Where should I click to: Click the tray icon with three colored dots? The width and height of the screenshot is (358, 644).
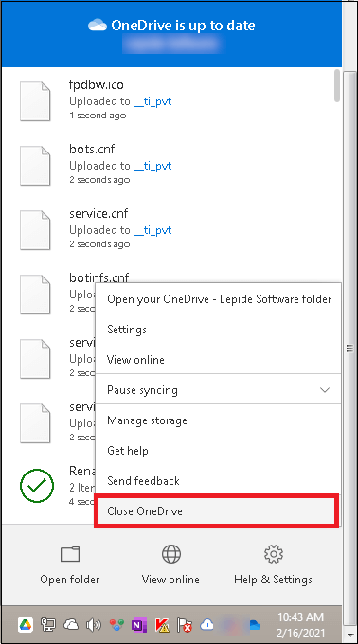(x=116, y=625)
